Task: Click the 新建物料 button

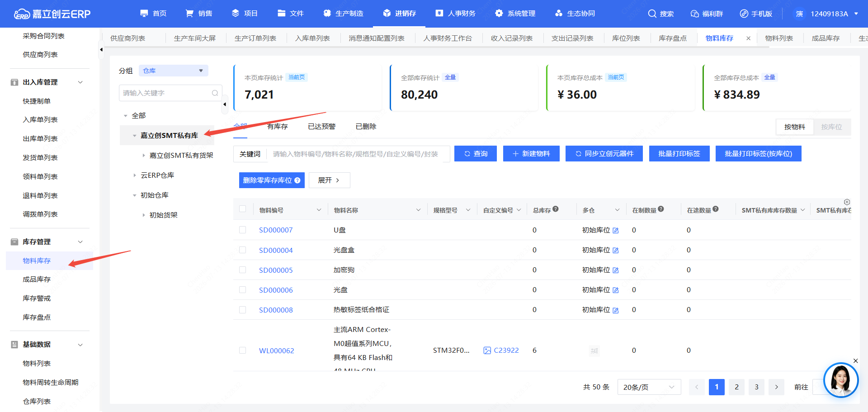Action: coord(531,154)
